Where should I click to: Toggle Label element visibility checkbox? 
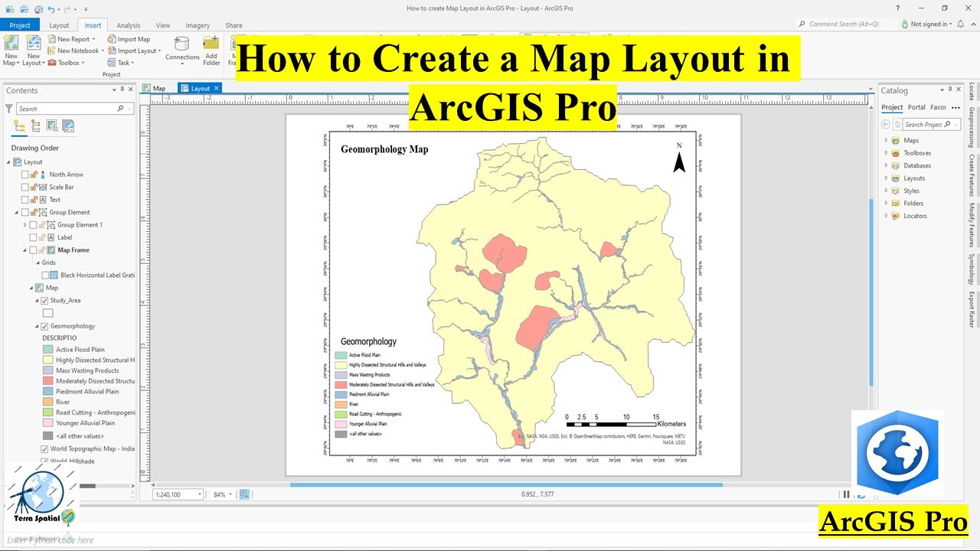click(x=33, y=237)
